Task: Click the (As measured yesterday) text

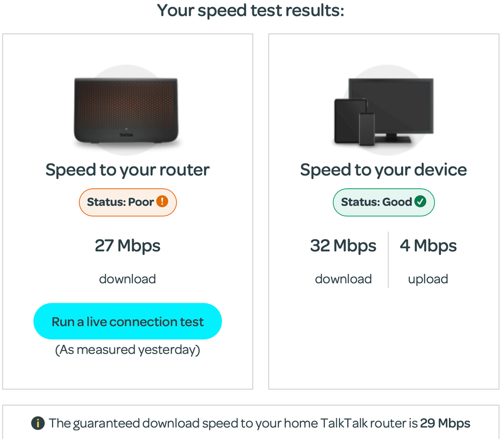Action: pos(127,349)
